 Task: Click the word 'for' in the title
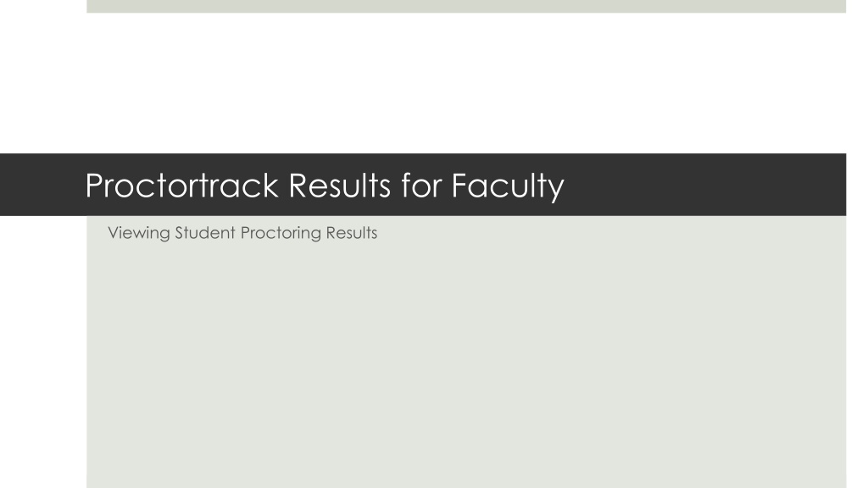tap(420, 185)
